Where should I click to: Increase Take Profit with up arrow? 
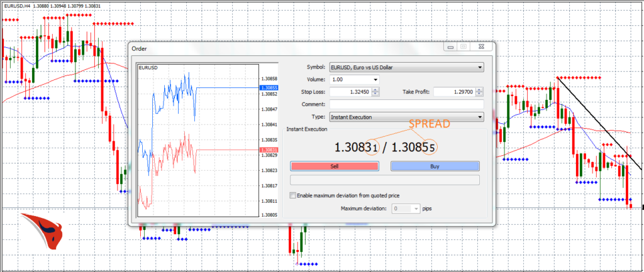480,89
